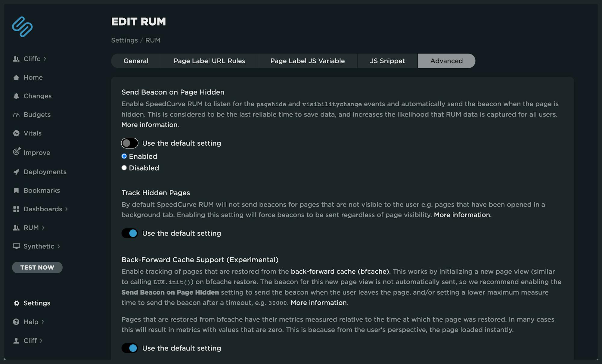Toggle Back-Forward Cache Support default setting
Image resolution: width=602 pixels, height=364 pixels.
pos(129,348)
